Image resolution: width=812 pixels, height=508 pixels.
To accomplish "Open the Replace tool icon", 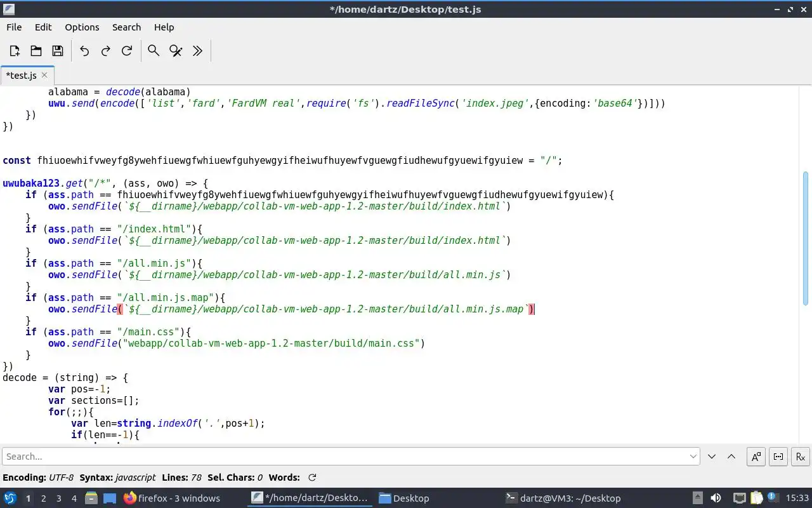I will pos(176,51).
